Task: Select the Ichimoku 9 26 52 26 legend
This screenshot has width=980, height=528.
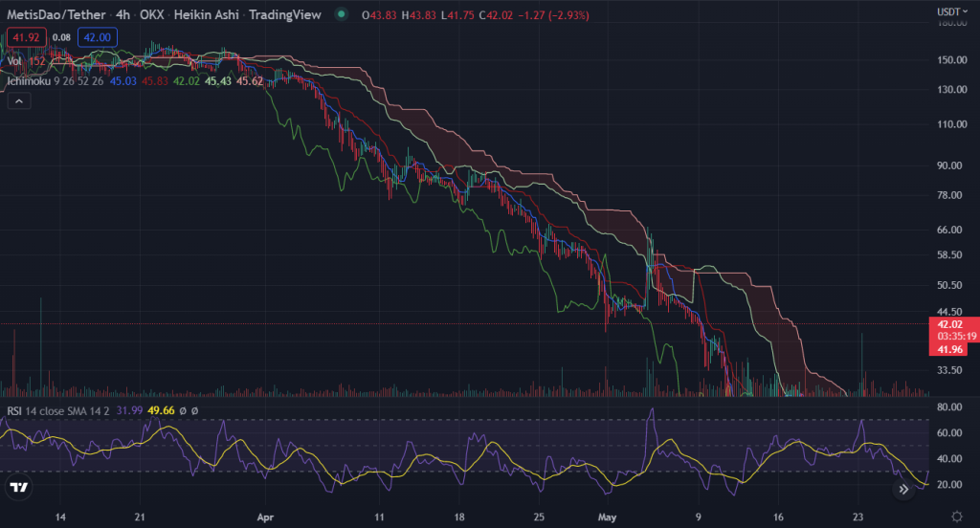Action: 56,80
